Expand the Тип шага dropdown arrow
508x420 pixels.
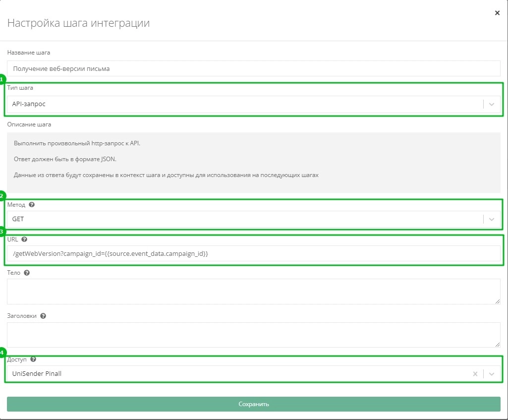[x=492, y=104]
